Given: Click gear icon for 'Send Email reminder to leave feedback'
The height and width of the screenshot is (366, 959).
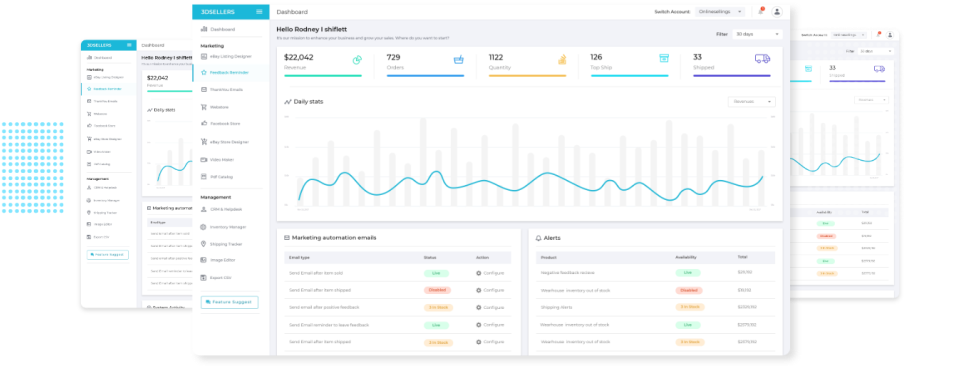Looking at the screenshot, I should 479,325.
